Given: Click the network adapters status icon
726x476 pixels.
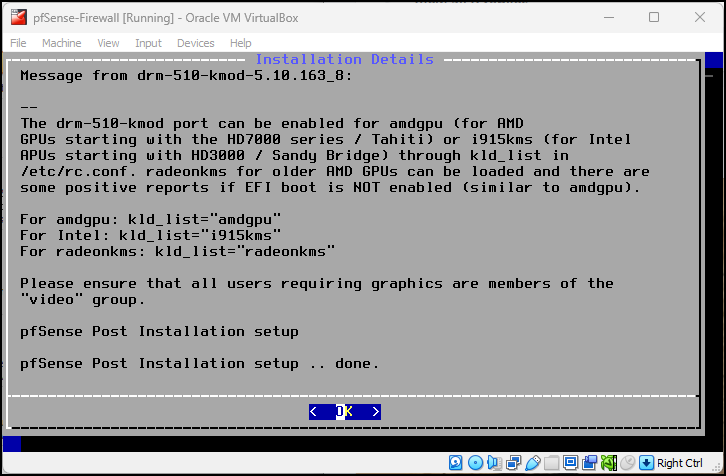Looking at the screenshot, I should point(513,463).
